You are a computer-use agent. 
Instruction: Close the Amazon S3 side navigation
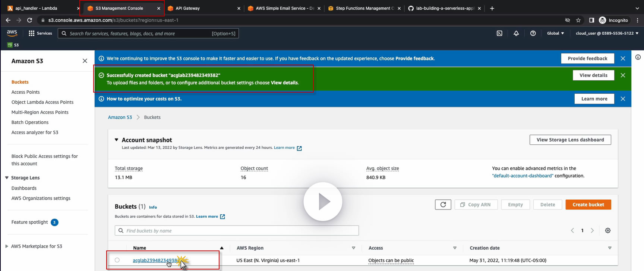tap(85, 61)
